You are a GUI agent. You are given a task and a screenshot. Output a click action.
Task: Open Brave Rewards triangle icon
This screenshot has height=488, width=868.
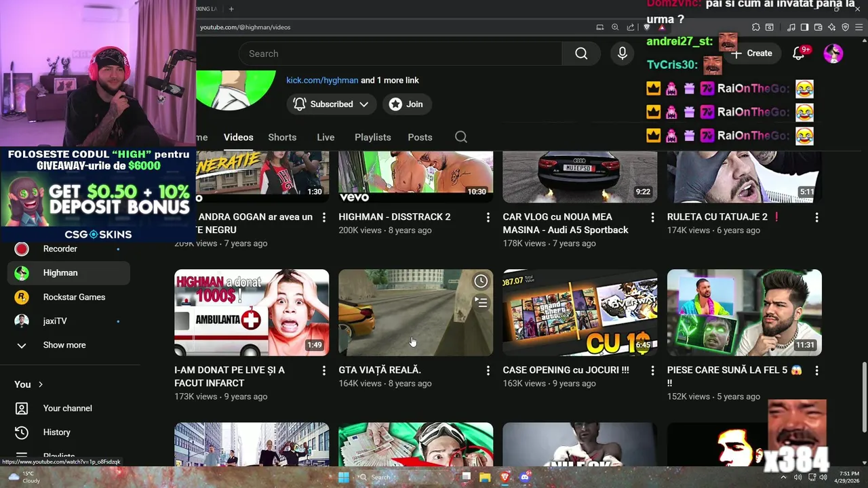tap(662, 27)
